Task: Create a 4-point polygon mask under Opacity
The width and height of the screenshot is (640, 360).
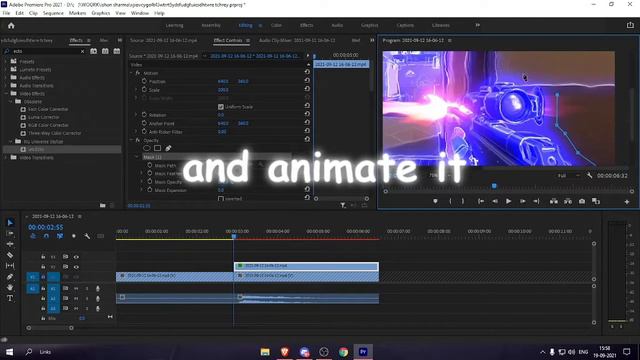Action: tap(158, 148)
